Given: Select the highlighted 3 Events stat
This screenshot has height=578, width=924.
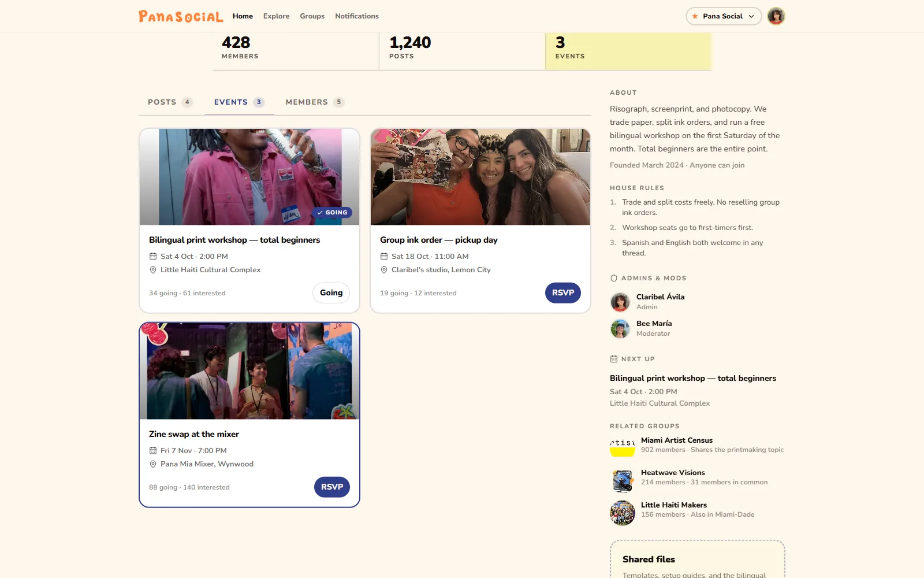Looking at the screenshot, I should pyautogui.click(x=629, y=51).
